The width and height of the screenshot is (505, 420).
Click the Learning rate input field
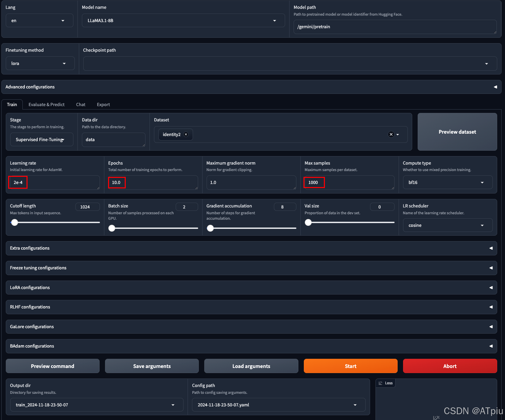tap(55, 183)
